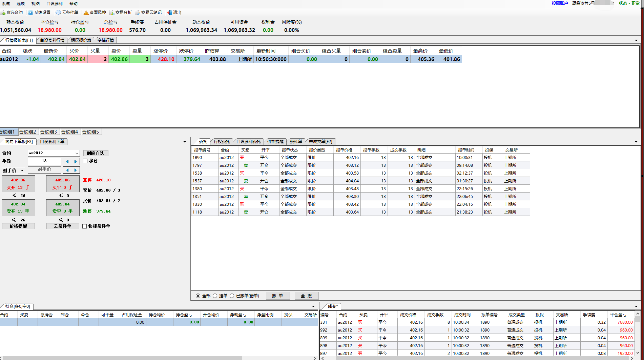Open the 视图 menu
The image size is (644, 360).
(36, 3)
